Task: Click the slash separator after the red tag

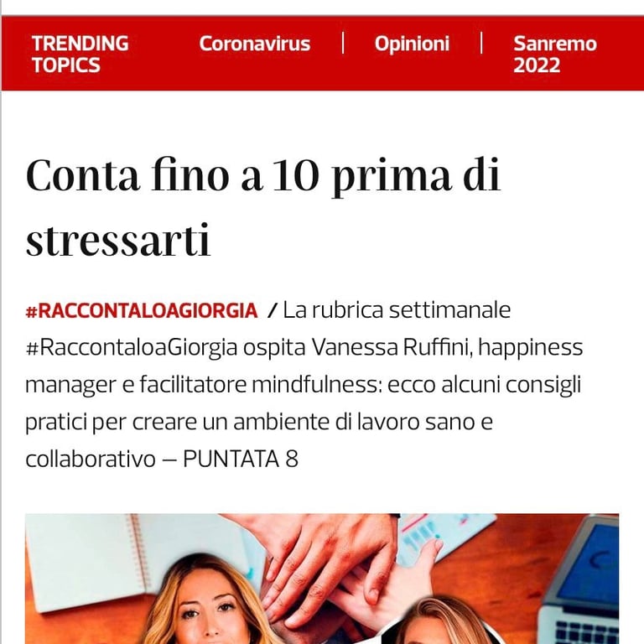Action: 272,310
